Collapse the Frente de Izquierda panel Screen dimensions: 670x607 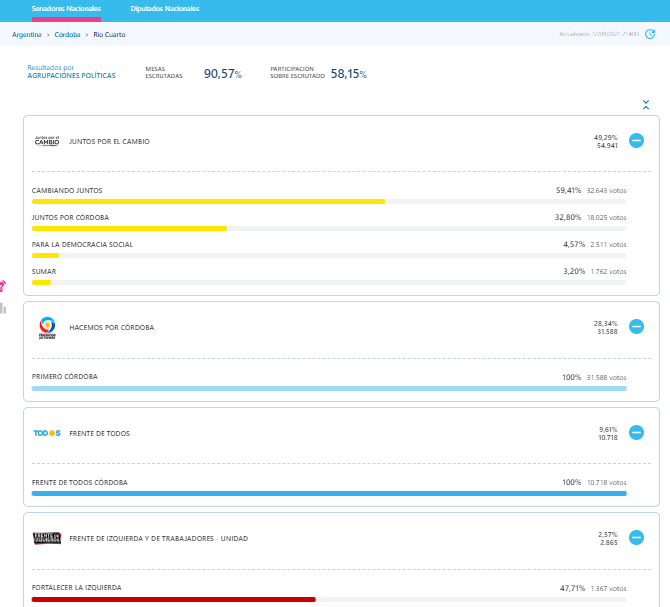point(636,538)
